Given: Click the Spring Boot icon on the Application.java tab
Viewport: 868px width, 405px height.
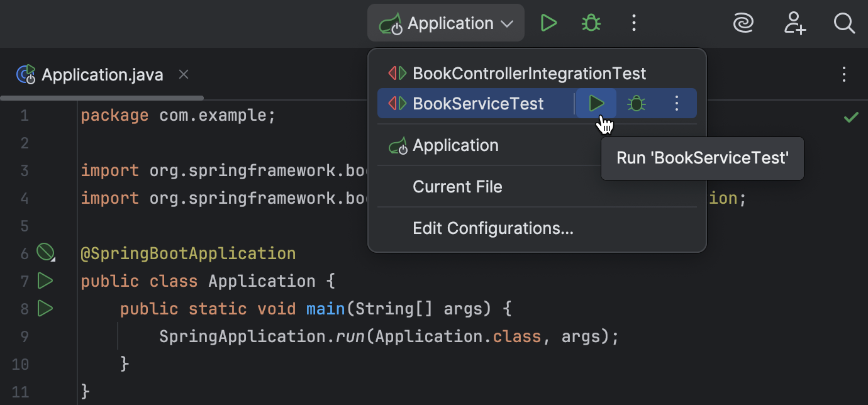Looking at the screenshot, I should click(26, 74).
